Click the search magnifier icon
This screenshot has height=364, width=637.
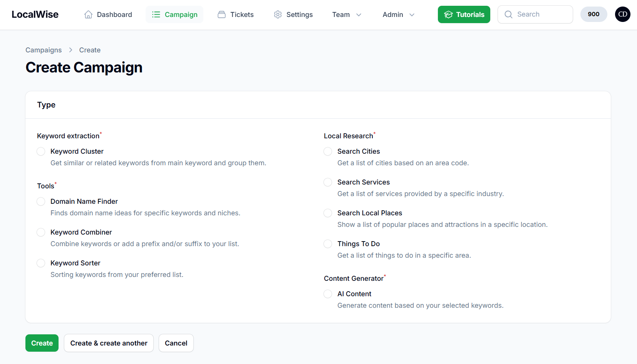point(508,15)
